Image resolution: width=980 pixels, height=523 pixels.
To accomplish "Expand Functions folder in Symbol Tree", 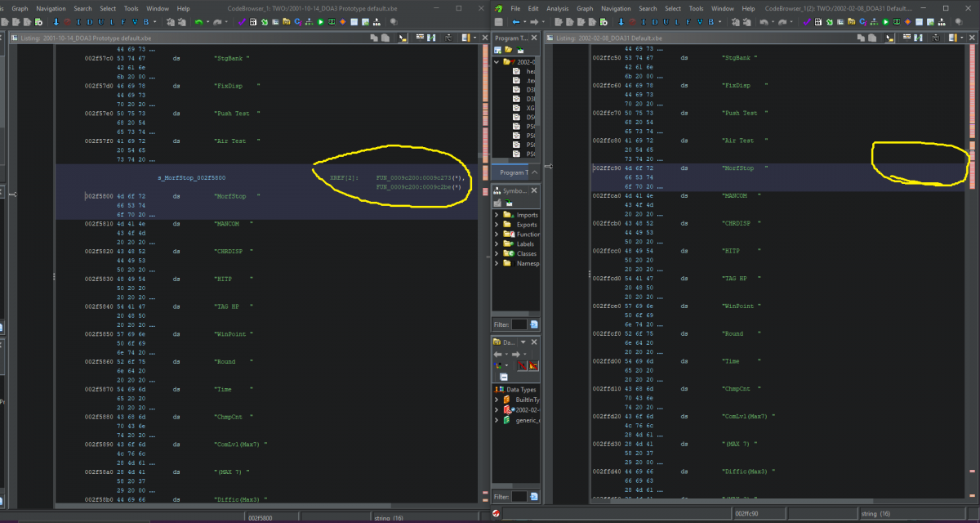I will tap(496, 235).
